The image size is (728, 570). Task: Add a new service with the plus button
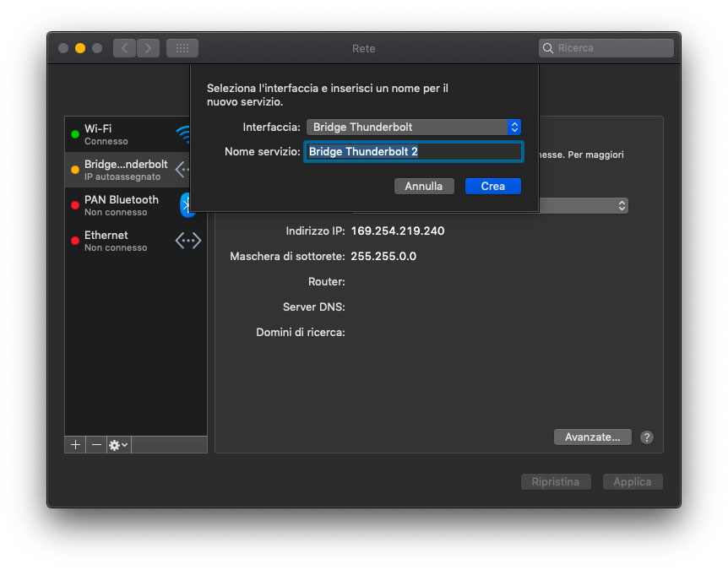pos(75,445)
